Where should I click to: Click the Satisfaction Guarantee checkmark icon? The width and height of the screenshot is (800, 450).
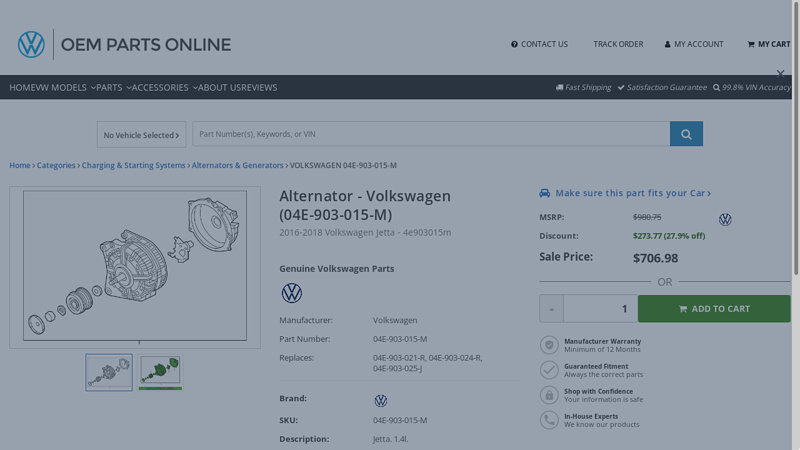tap(621, 87)
